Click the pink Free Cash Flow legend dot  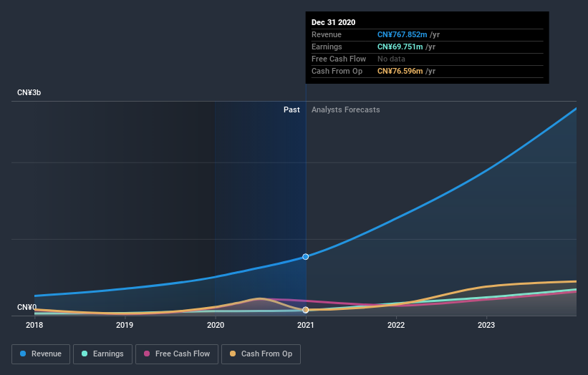pos(147,354)
